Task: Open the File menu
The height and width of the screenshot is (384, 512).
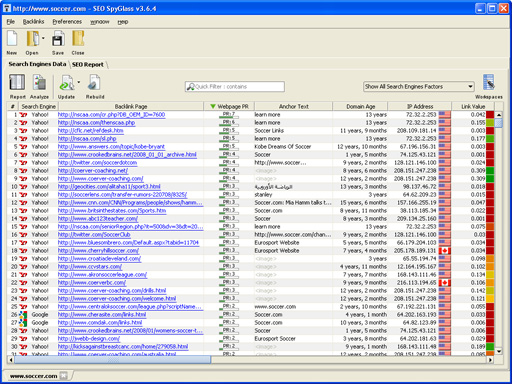Action: pos(11,22)
